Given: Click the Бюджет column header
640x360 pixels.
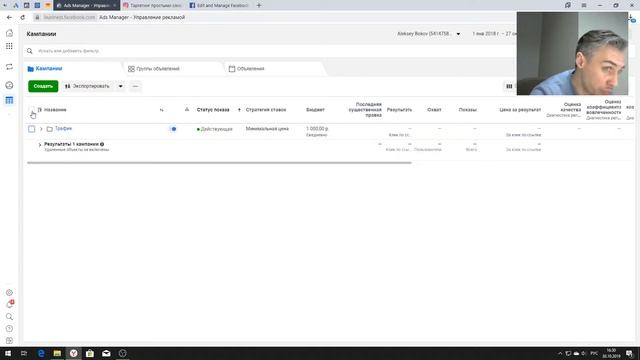Looking at the screenshot, I should (315, 110).
